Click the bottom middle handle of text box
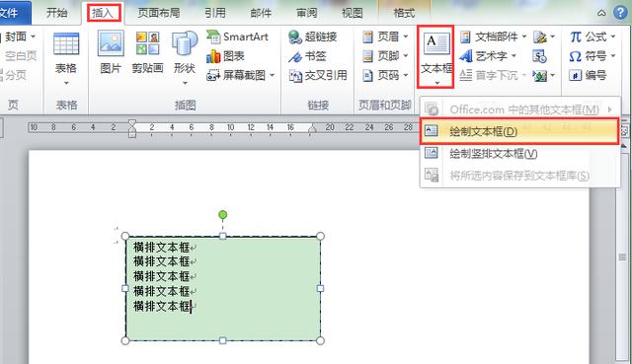The height and width of the screenshot is (364, 632). pos(222,340)
